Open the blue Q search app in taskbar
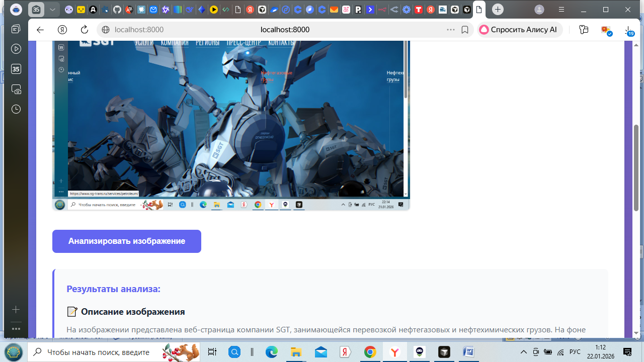Image resolution: width=644 pixels, height=362 pixels. click(x=235, y=352)
